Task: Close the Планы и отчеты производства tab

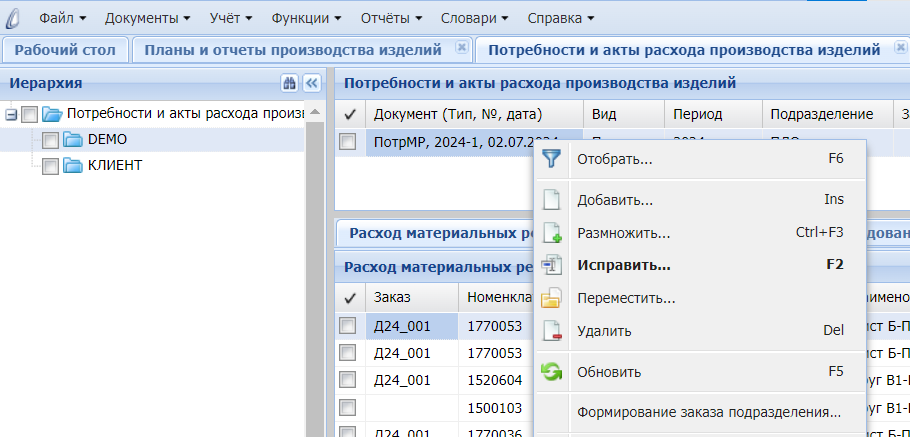Action: coord(461,47)
